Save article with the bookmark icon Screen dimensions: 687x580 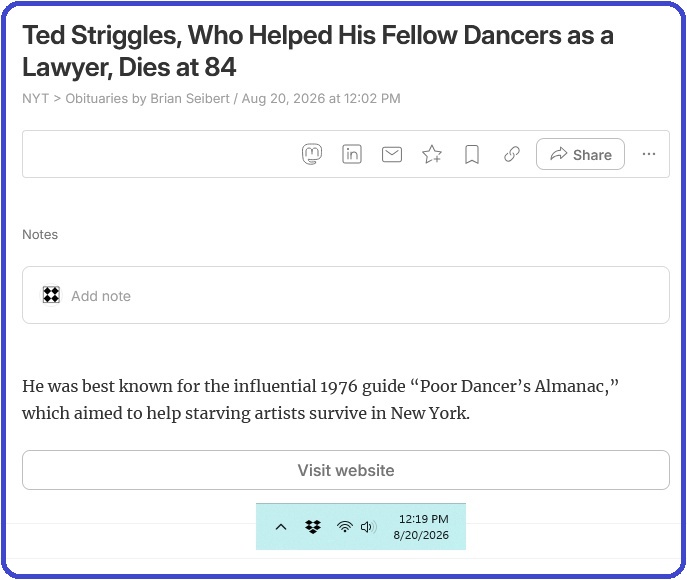click(472, 155)
